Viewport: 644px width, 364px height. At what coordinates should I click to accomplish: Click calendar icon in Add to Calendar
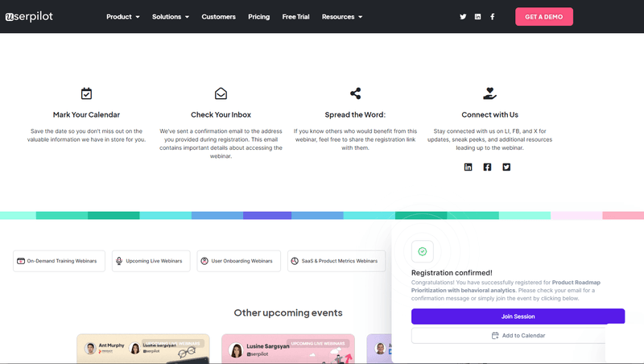pos(495,336)
